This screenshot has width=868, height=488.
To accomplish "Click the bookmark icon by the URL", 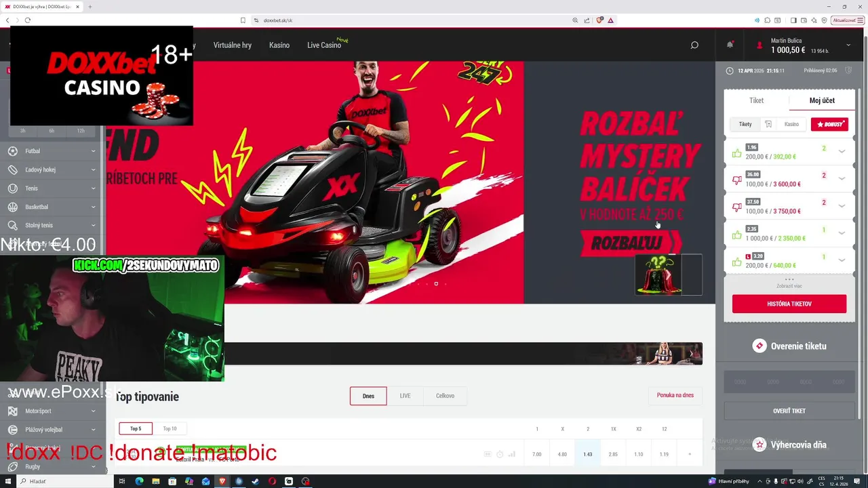I will [243, 20].
